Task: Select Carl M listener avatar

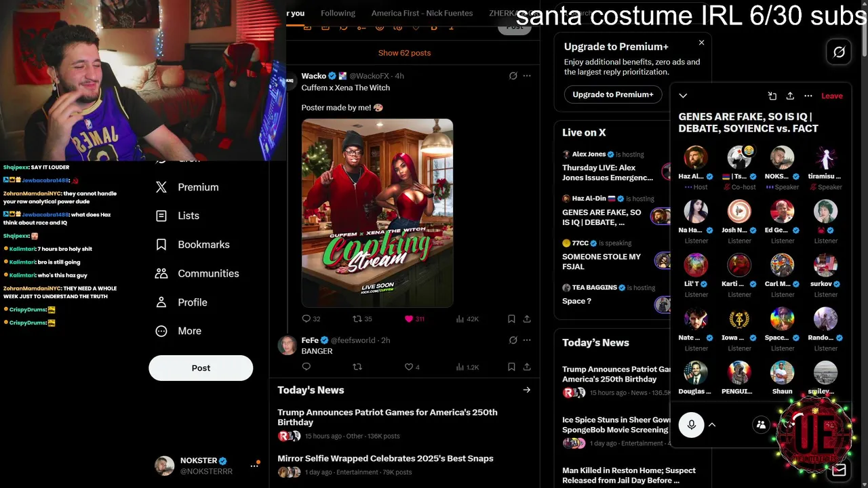Action: click(782, 265)
